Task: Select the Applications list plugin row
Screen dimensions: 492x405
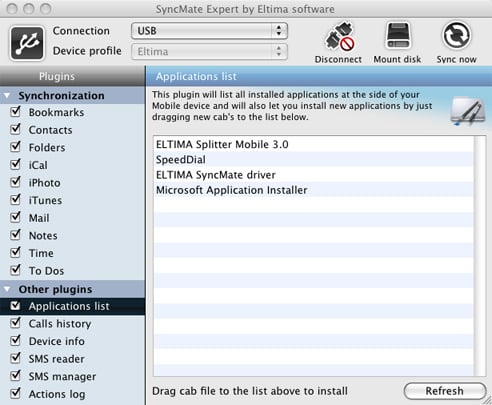Action: tap(72, 306)
